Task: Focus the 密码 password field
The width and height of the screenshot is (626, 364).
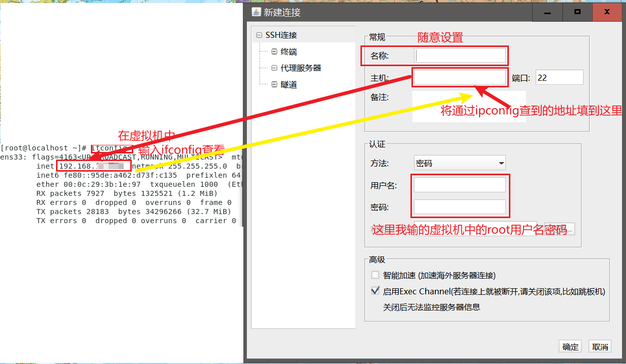Action: [460, 206]
